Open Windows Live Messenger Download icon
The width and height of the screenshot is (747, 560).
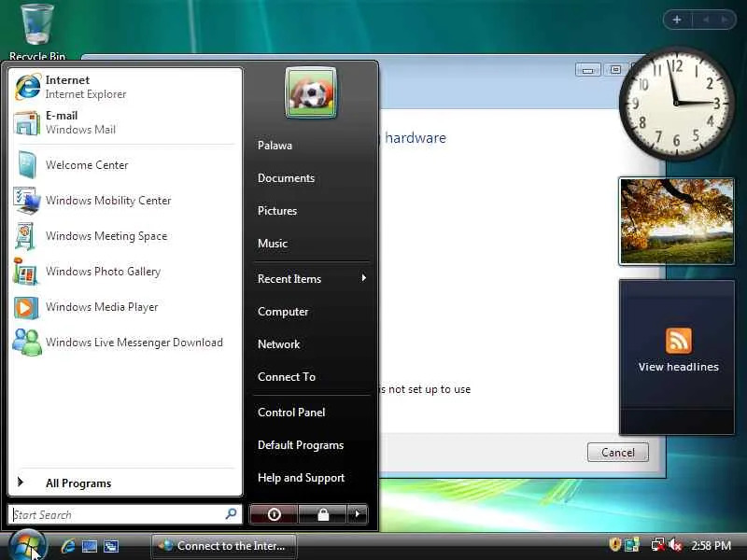click(27, 343)
